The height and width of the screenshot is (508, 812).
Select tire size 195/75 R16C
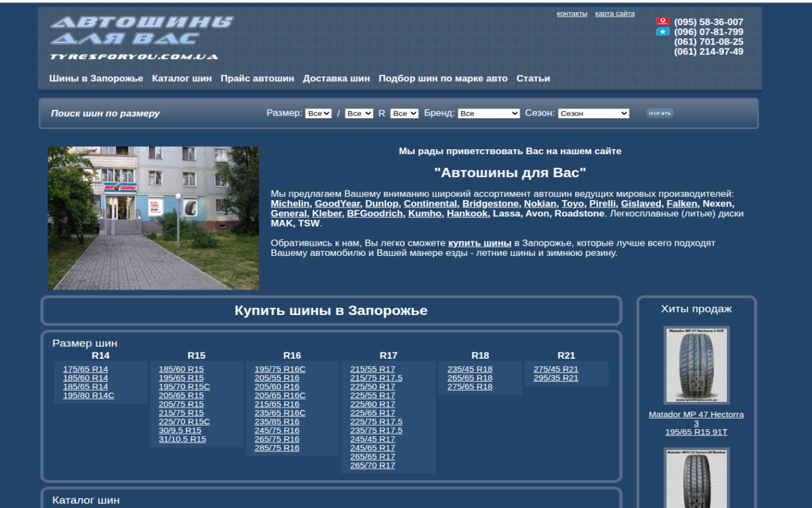[280, 369]
